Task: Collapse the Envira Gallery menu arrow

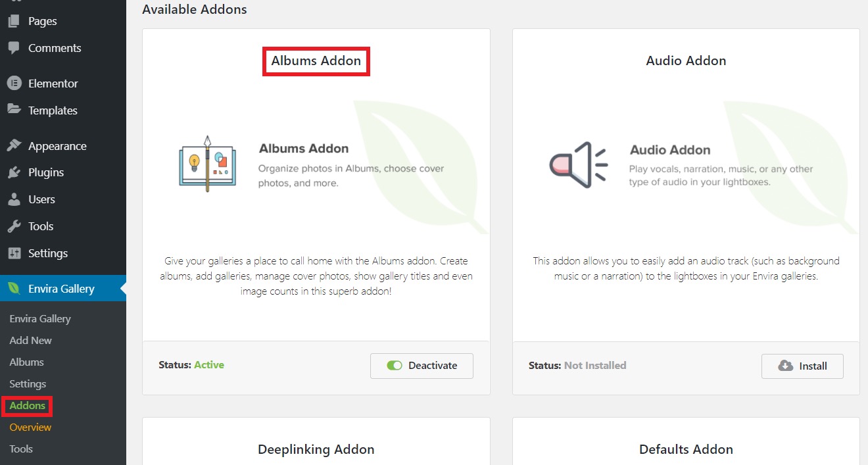Action: 122,288
